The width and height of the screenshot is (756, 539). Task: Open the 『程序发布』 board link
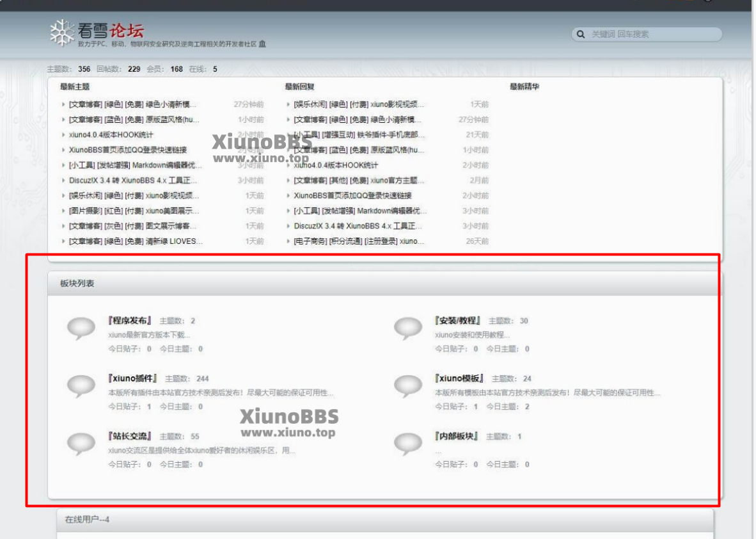pos(130,321)
